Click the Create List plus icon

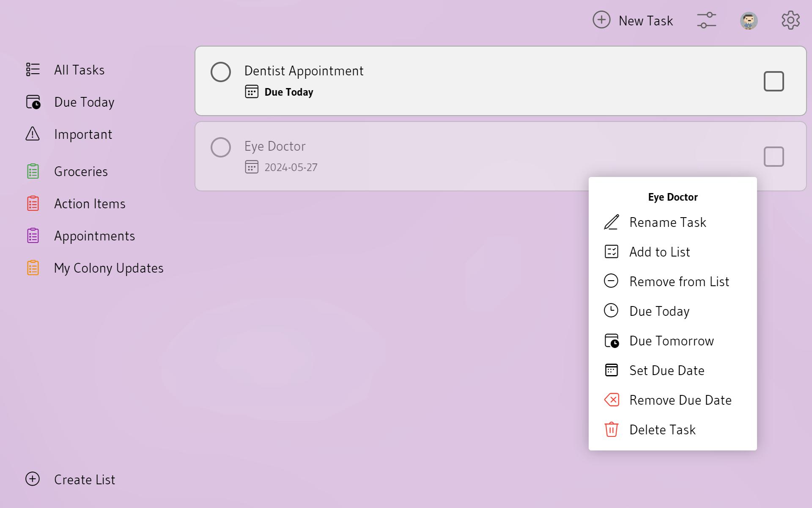tap(33, 479)
